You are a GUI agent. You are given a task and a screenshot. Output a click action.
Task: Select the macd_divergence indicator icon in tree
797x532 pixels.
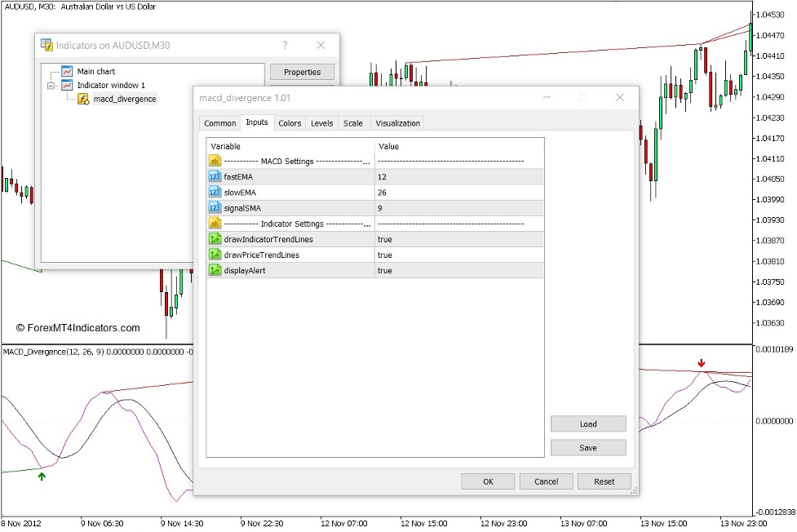(x=83, y=100)
